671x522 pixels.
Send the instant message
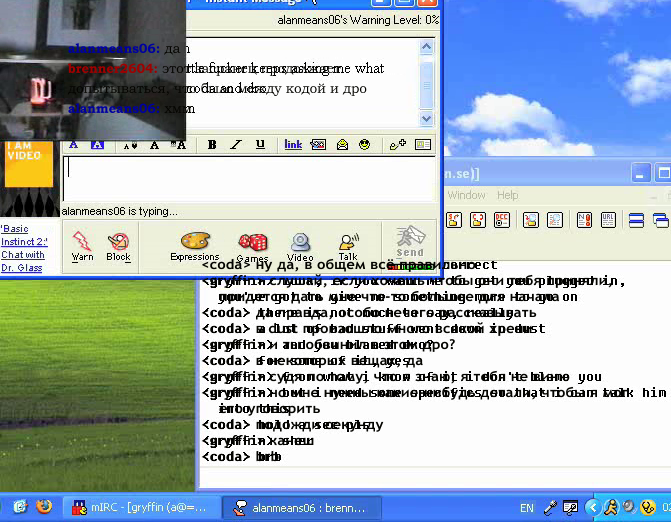pyautogui.click(x=410, y=242)
